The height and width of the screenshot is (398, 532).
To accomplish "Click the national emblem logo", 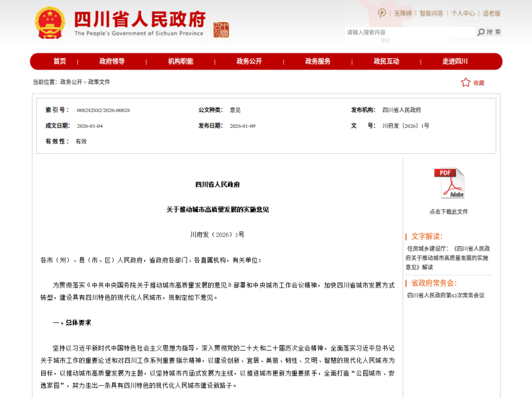I will click(50, 22).
